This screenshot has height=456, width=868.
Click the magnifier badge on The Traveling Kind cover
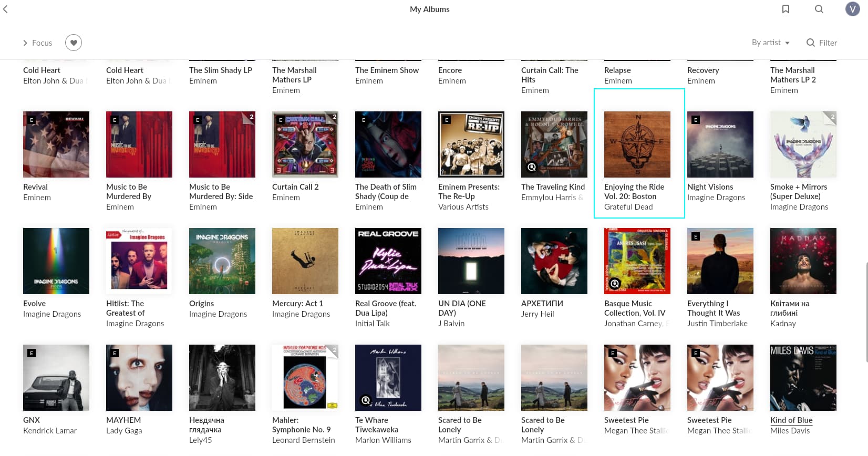(531, 167)
